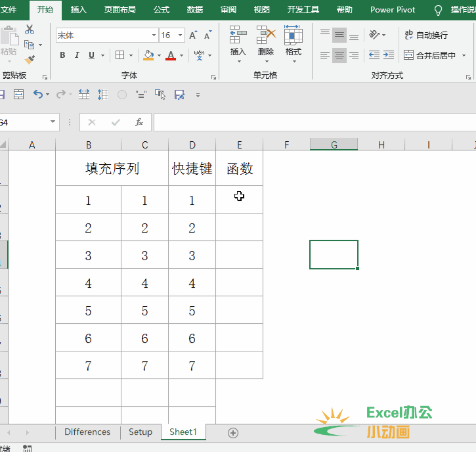Click the text orientation icon
The height and width of the screenshot is (452, 476).
point(374,35)
